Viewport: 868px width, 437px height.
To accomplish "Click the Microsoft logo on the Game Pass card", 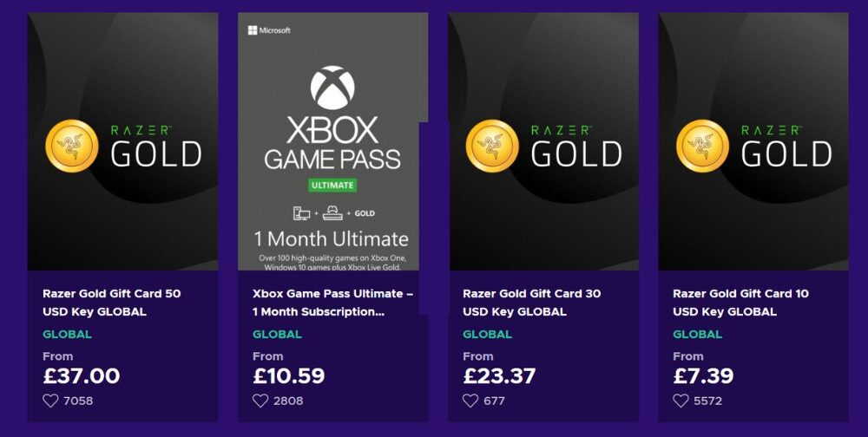I will (x=269, y=30).
